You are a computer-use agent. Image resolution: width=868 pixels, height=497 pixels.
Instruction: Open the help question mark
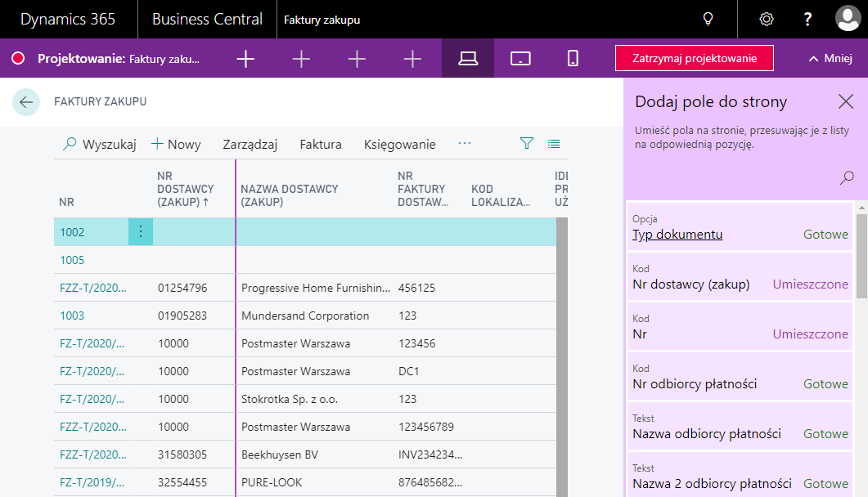point(807,20)
